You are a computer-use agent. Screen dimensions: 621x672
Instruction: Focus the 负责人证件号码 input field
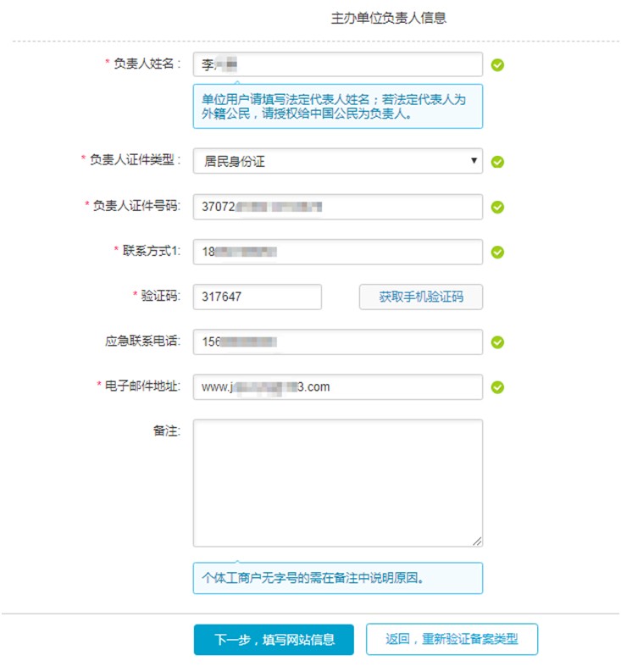point(338,207)
